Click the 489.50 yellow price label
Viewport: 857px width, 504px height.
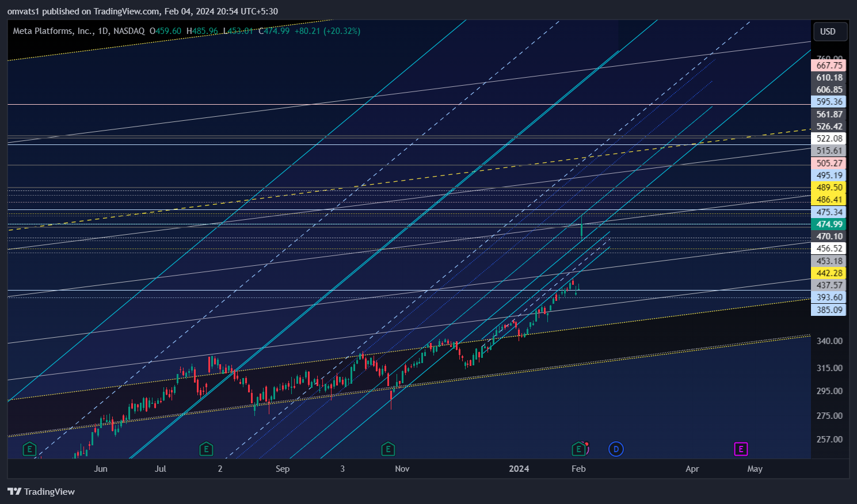829,188
